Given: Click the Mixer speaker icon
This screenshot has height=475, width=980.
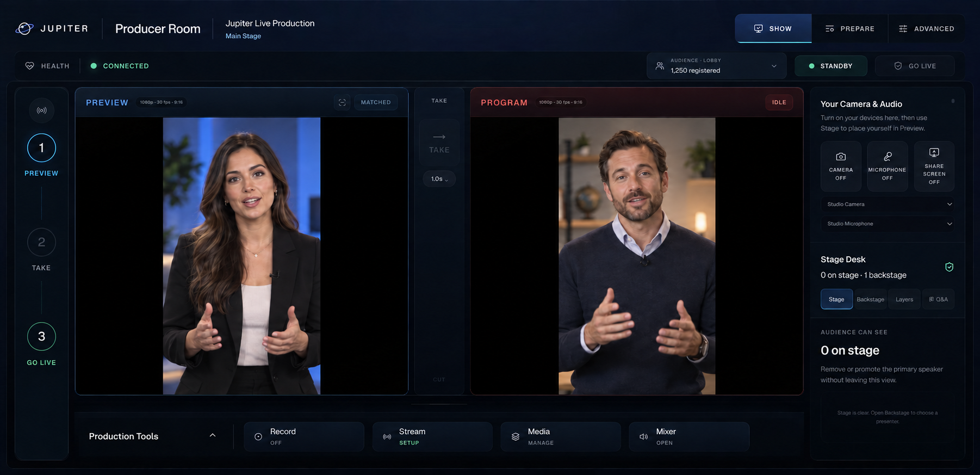Looking at the screenshot, I should 644,436.
